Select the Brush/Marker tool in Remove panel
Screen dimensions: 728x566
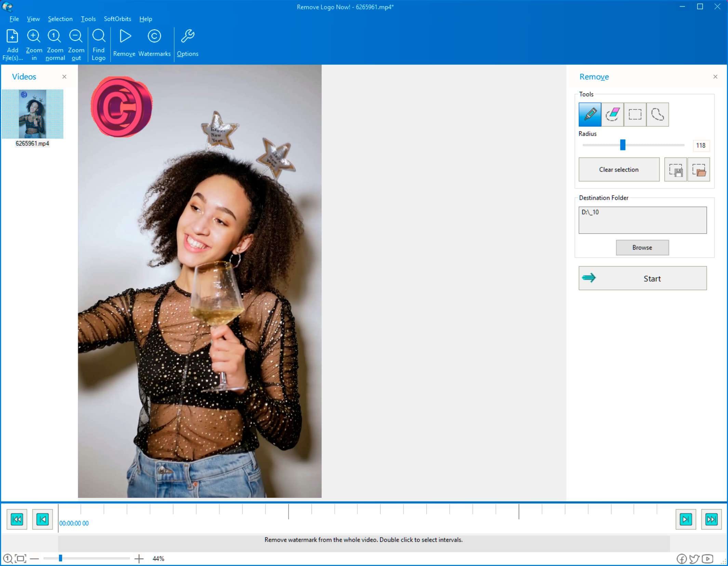point(590,113)
